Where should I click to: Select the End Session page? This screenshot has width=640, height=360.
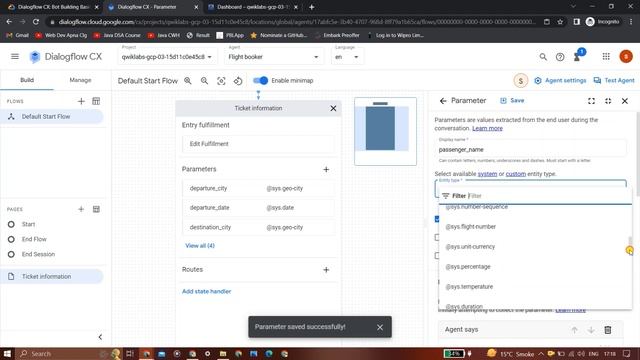point(38,254)
